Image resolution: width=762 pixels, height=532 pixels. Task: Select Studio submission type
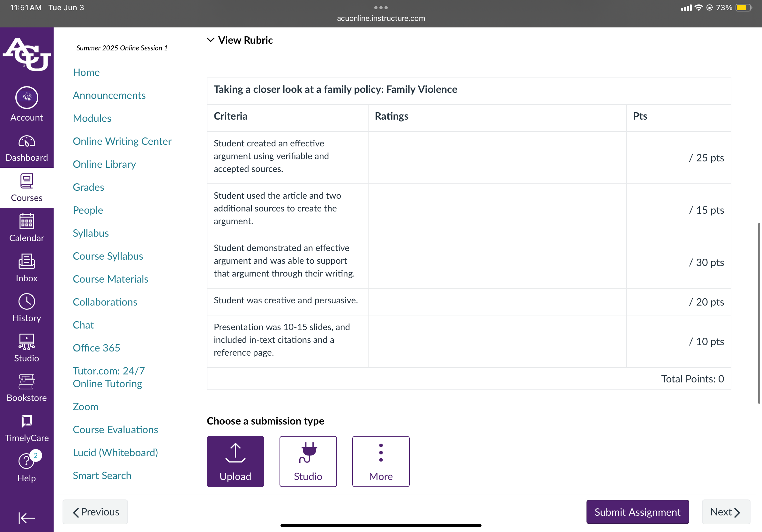(x=308, y=462)
